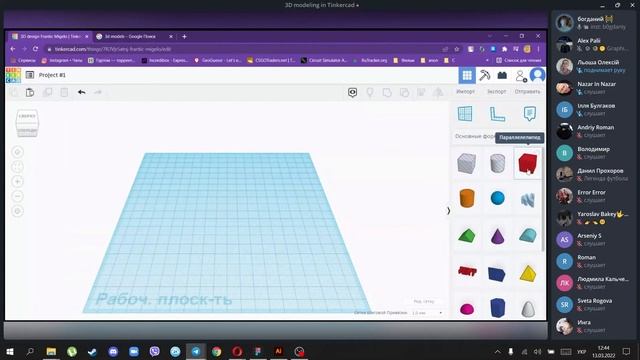Viewport: 640px width, 360px height.
Task: Select the dark-blue Wedge shape
Action: click(x=497, y=273)
